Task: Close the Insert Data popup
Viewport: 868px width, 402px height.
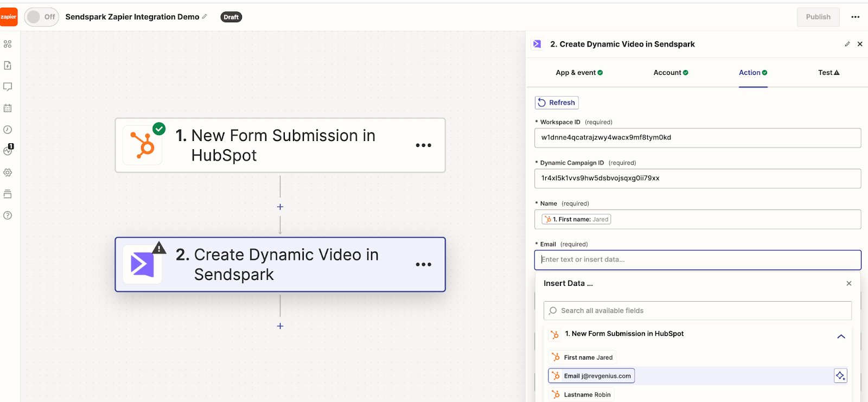Action: click(x=849, y=283)
